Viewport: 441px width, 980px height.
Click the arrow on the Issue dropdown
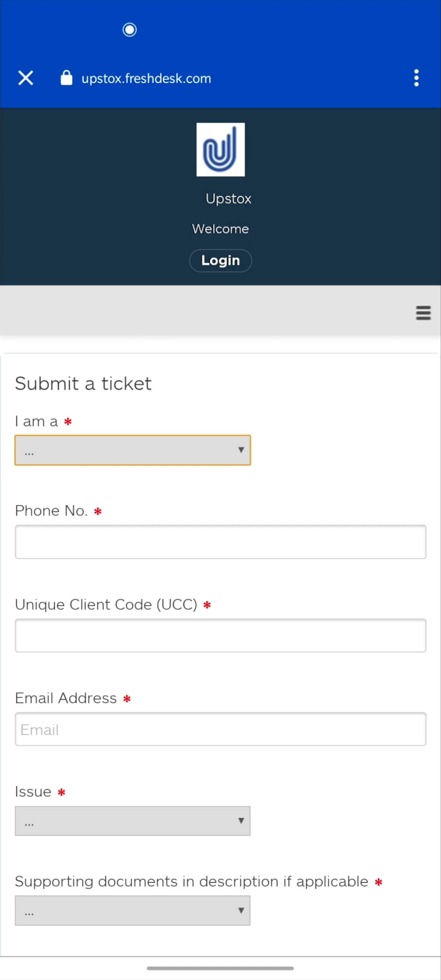[x=241, y=821]
